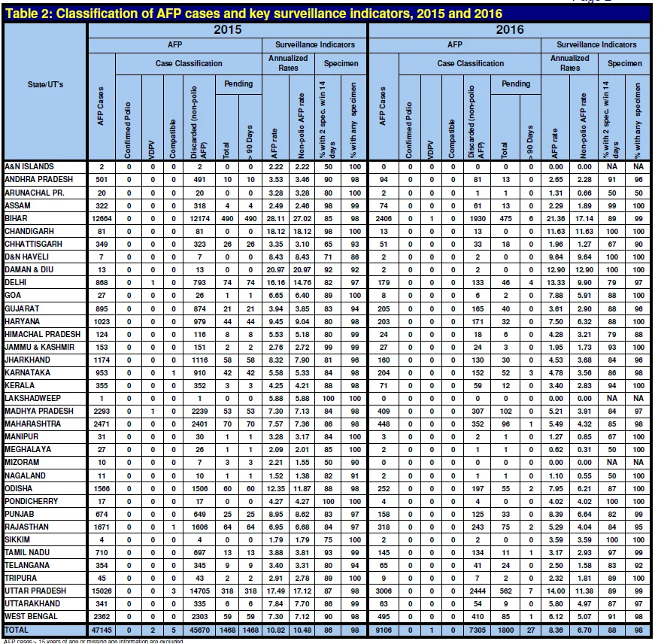The image size is (658, 644).
Task: Click the 2016 year header
Action: (509, 30)
